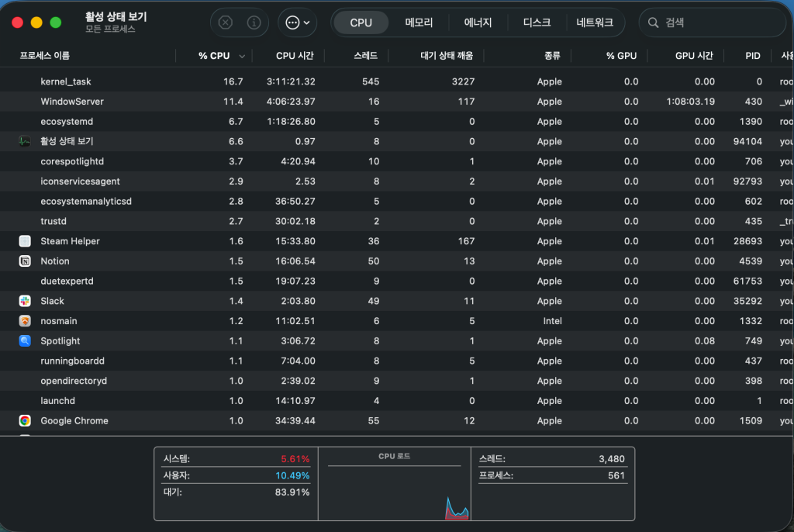794x532 pixels.
Task: Click the Activity Monitor icon in list
Action: 25,141
